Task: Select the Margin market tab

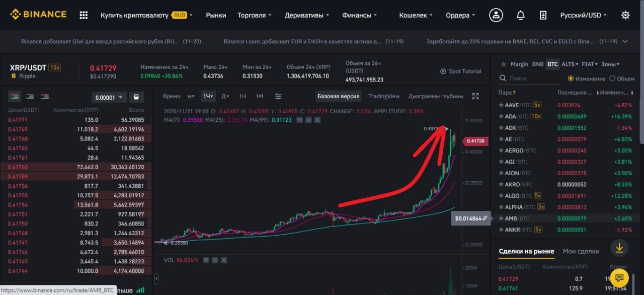Action: (519, 64)
